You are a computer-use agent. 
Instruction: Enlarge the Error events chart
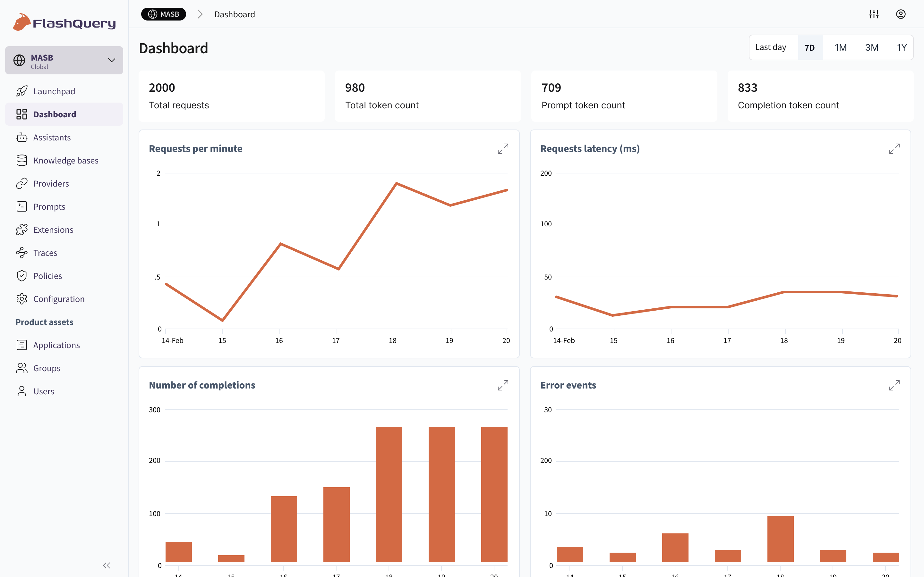click(894, 385)
